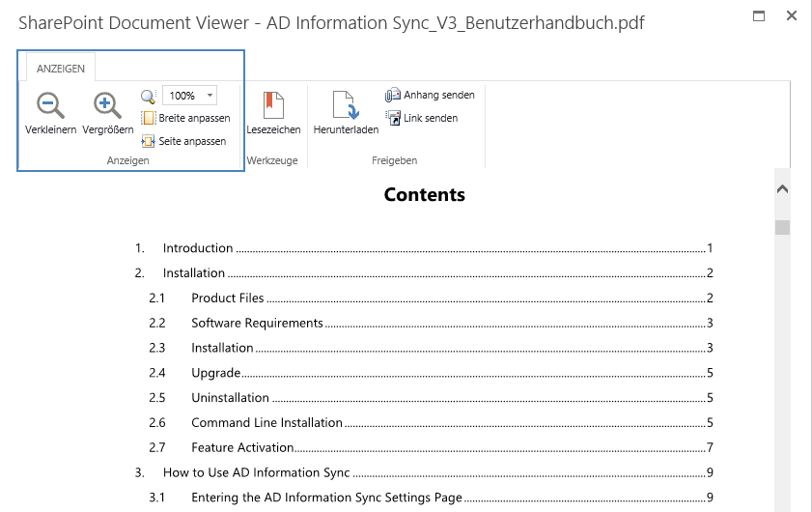Image resolution: width=812 pixels, height=512 pixels.
Task: Click the Herunterladen label
Action: point(346,129)
